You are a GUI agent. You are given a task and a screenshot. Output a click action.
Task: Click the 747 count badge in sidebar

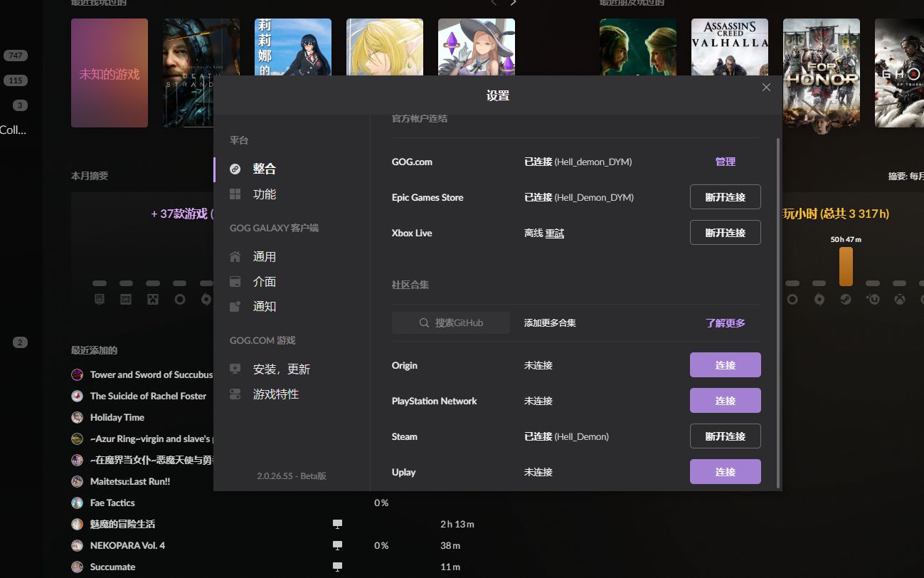pyautogui.click(x=15, y=56)
